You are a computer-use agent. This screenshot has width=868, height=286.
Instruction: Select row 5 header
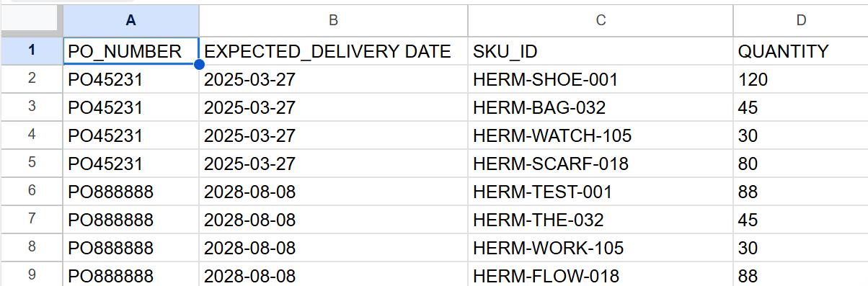pos(31,164)
